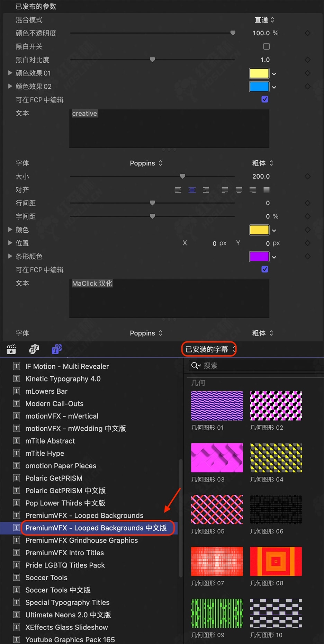The width and height of the screenshot is (324, 644).
Task: Click the blue 颜色效果 02 swatch
Action: 259,87
